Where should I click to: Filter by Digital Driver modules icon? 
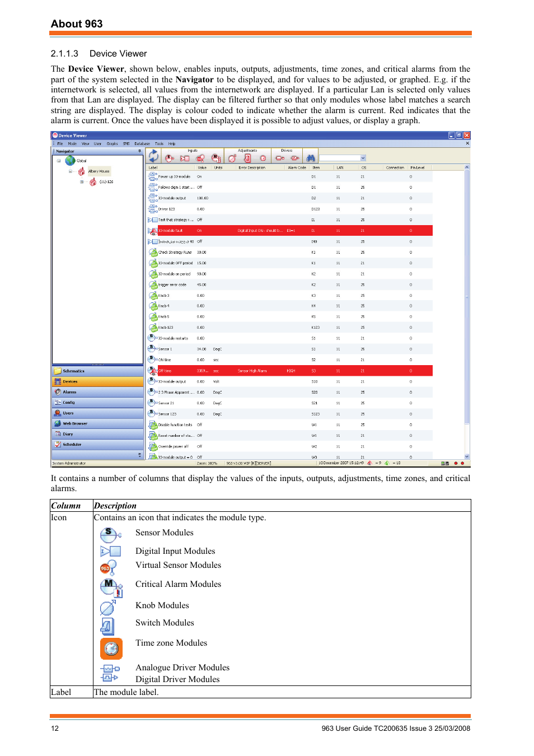(x=295, y=158)
